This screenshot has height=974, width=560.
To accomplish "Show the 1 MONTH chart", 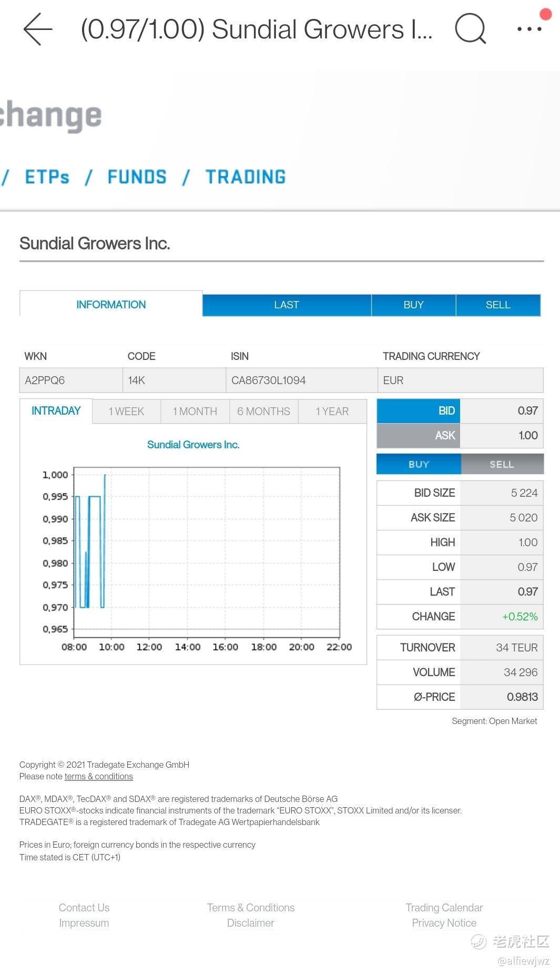I will (x=195, y=411).
